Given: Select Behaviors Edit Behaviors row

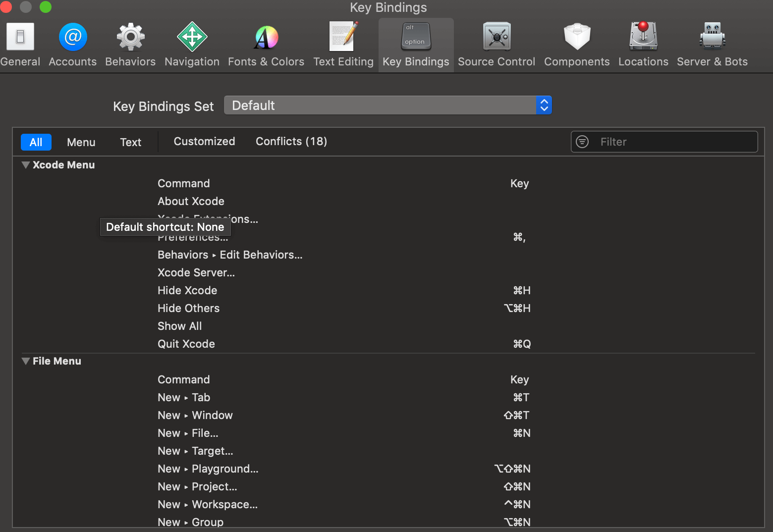Looking at the screenshot, I should [388, 255].
